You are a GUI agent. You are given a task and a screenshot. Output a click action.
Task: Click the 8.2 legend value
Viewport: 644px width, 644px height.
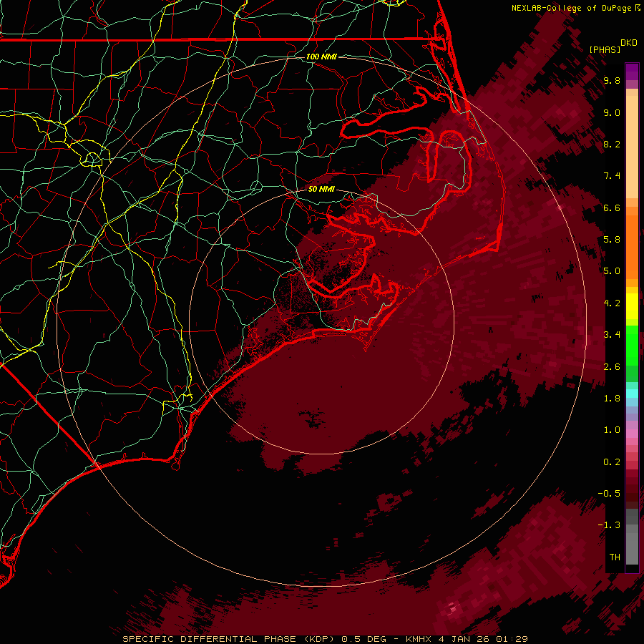point(612,144)
